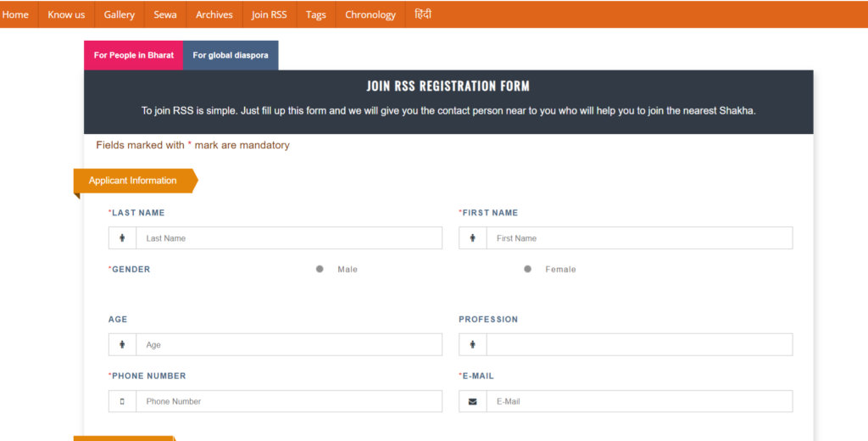This screenshot has height=441, width=868.
Task: Select the Male gender radio button
Action: (320, 269)
